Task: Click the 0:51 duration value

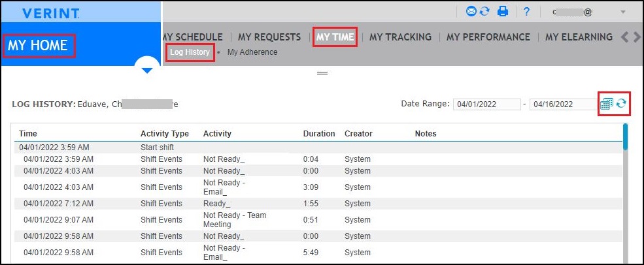Action: coord(311,220)
